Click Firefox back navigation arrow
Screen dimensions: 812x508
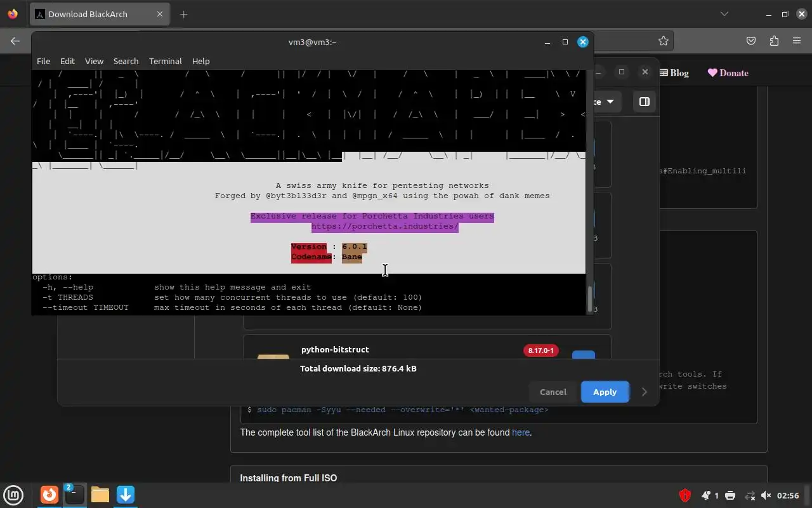[x=15, y=41]
